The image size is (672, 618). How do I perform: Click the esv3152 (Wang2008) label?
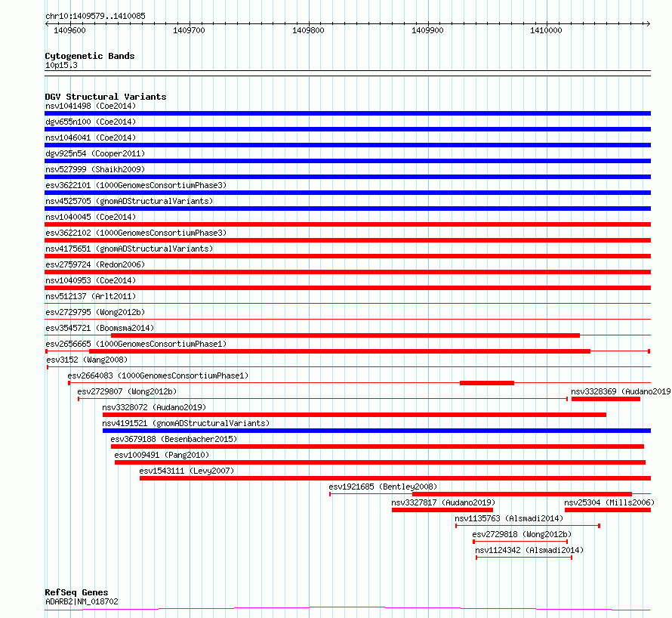click(x=87, y=360)
